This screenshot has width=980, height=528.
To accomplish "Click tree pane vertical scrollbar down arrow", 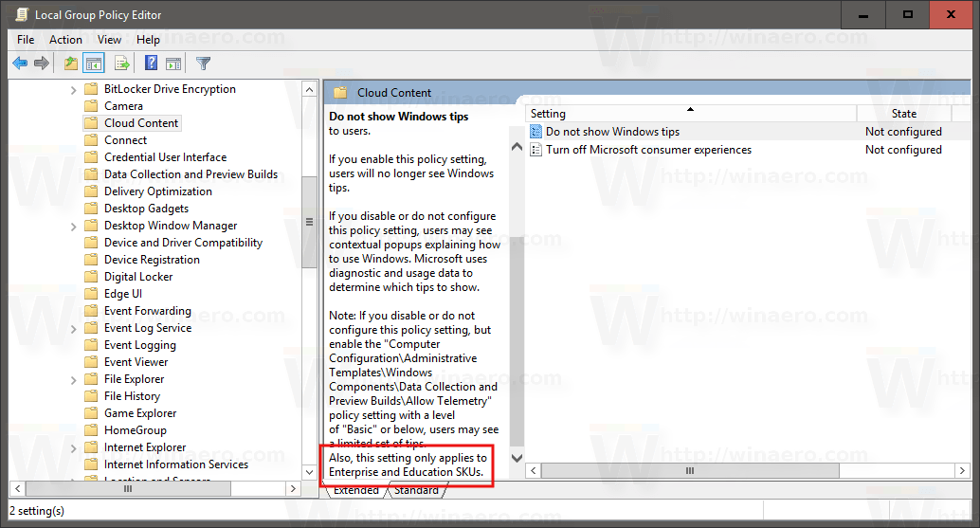I will [x=309, y=472].
